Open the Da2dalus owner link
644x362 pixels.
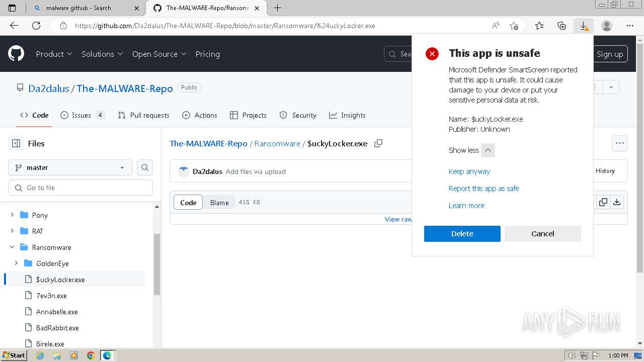49,88
